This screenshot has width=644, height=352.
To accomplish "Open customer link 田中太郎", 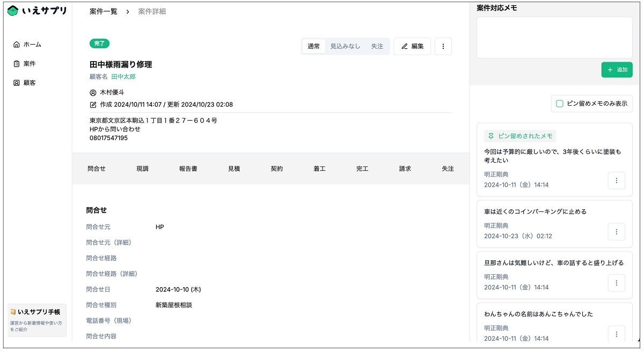I will [x=123, y=77].
